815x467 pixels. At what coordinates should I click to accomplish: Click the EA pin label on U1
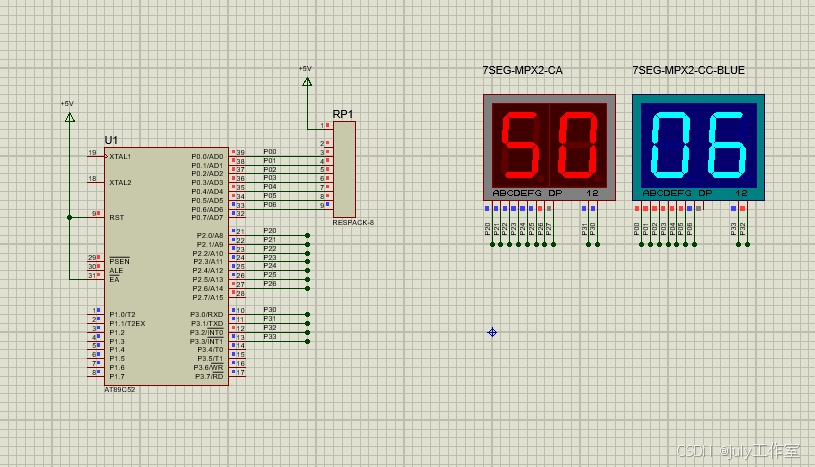(x=114, y=279)
